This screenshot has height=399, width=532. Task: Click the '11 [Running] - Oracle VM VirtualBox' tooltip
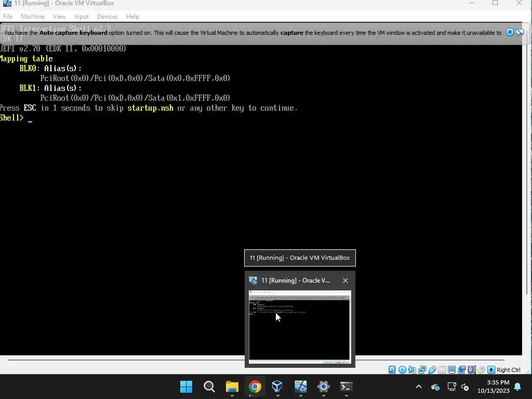(x=300, y=258)
